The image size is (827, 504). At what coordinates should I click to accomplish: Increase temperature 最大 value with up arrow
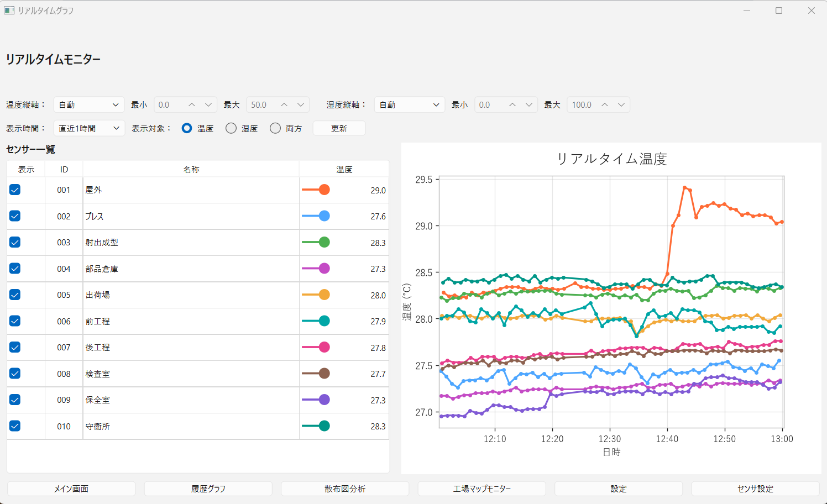284,104
